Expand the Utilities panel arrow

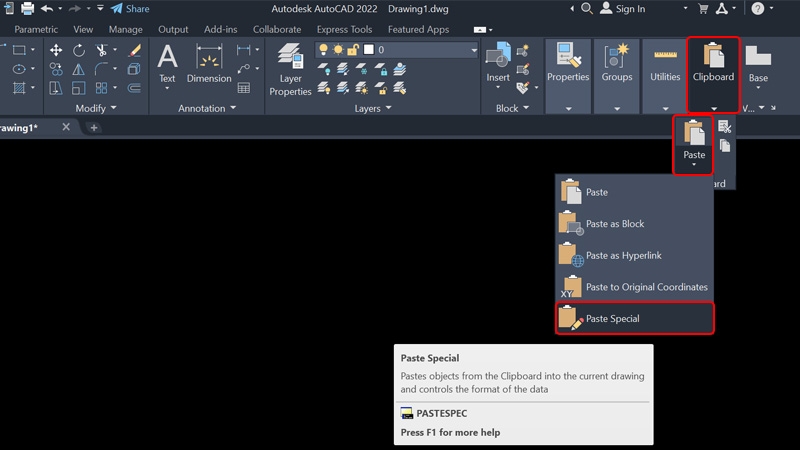pos(665,108)
